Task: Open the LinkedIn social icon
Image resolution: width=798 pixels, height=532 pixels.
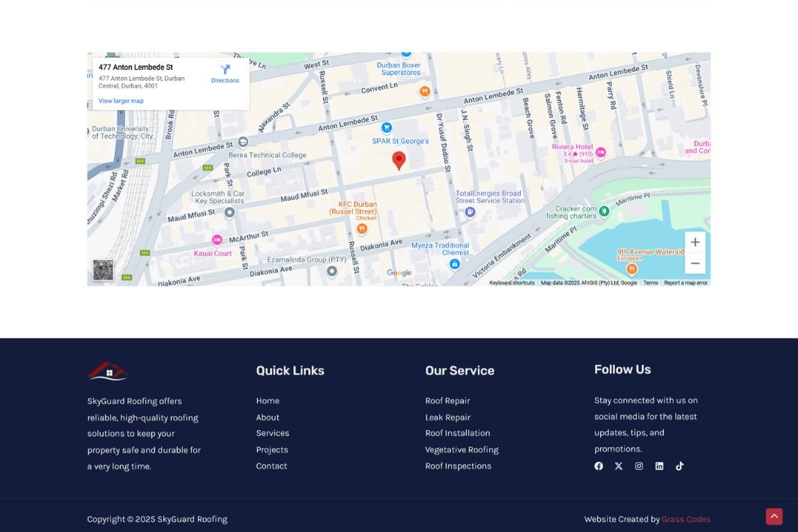Action: coord(659,466)
